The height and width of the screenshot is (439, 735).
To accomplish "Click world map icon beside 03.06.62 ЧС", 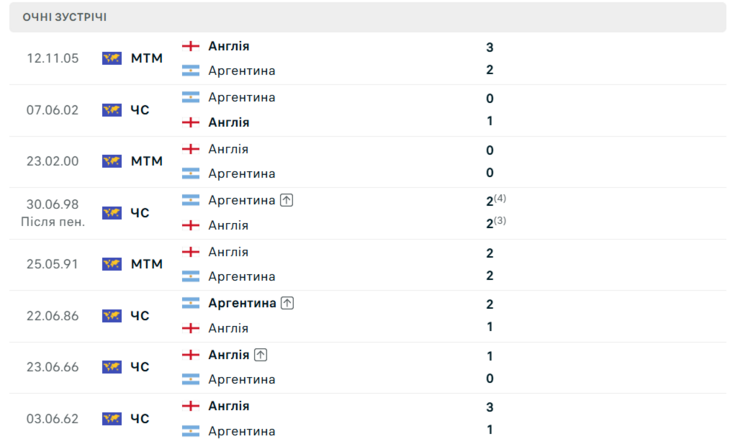I will pos(112,418).
